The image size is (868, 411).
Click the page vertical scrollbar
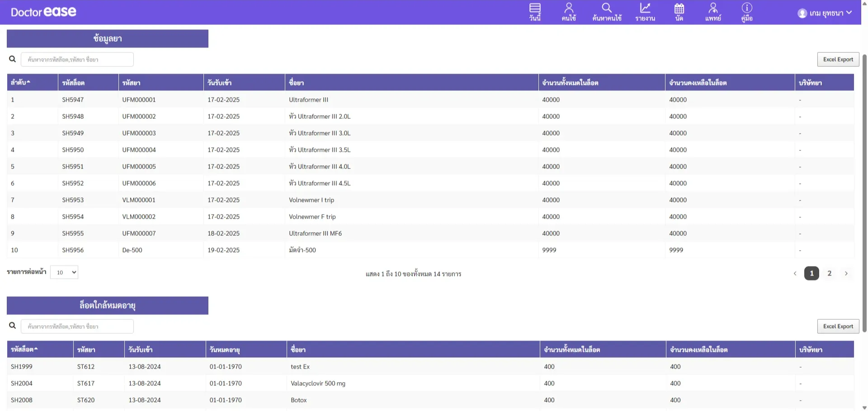(x=864, y=194)
